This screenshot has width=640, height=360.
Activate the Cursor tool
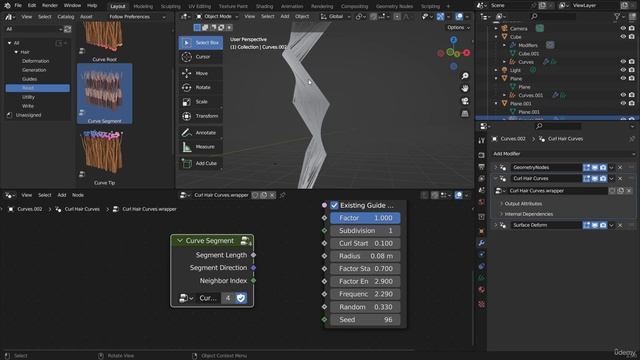coord(201,57)
